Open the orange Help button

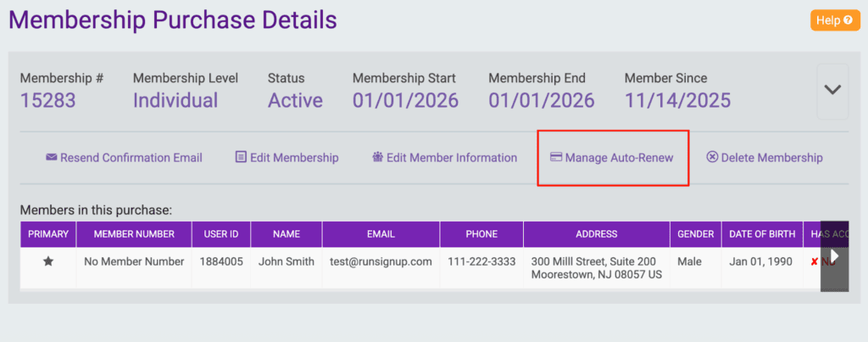tap(835, 20)
